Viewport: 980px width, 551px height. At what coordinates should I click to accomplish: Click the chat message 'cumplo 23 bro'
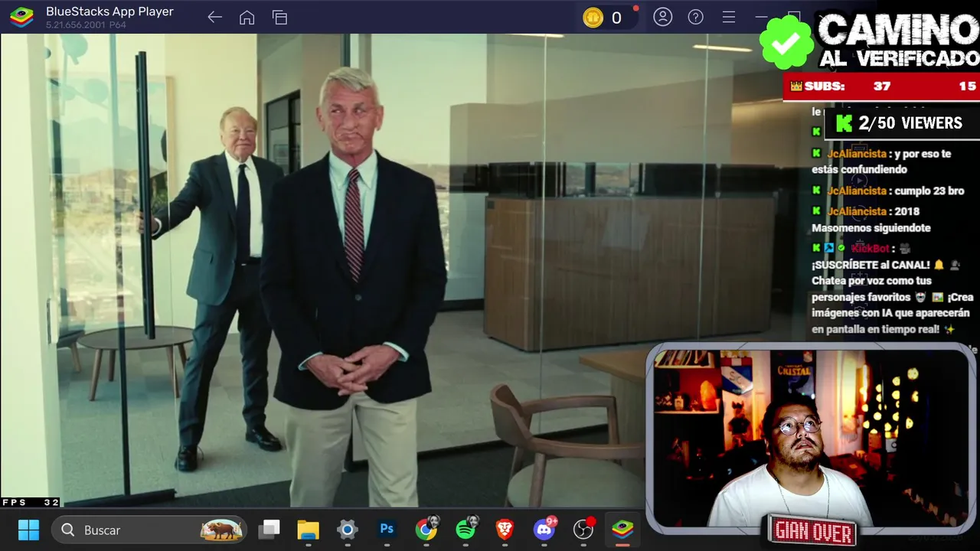pyautogui.click(x=888, y=191)
